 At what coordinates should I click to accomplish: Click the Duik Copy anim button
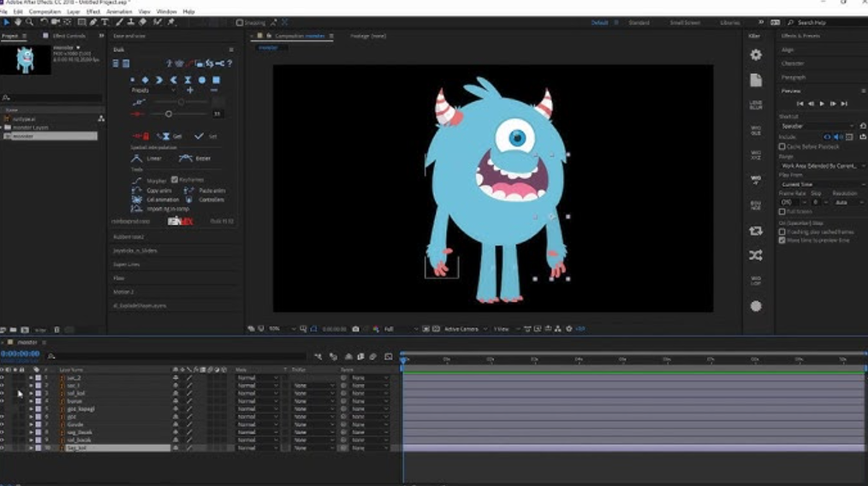point(152,191)
